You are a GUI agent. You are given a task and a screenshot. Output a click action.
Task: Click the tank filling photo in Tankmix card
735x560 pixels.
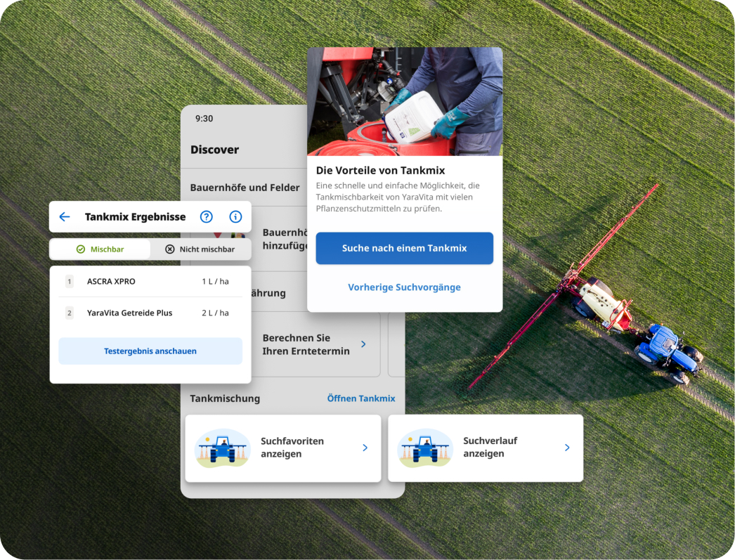click(x=405, y=102)
